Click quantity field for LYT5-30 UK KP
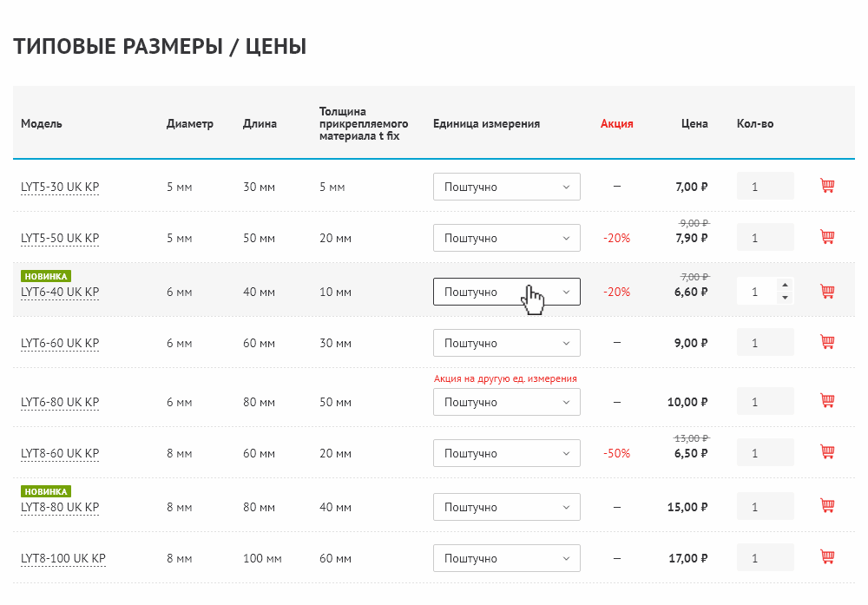Image resolution: width=868 pixels, height=605 pixels. click(x=765, y=186)
